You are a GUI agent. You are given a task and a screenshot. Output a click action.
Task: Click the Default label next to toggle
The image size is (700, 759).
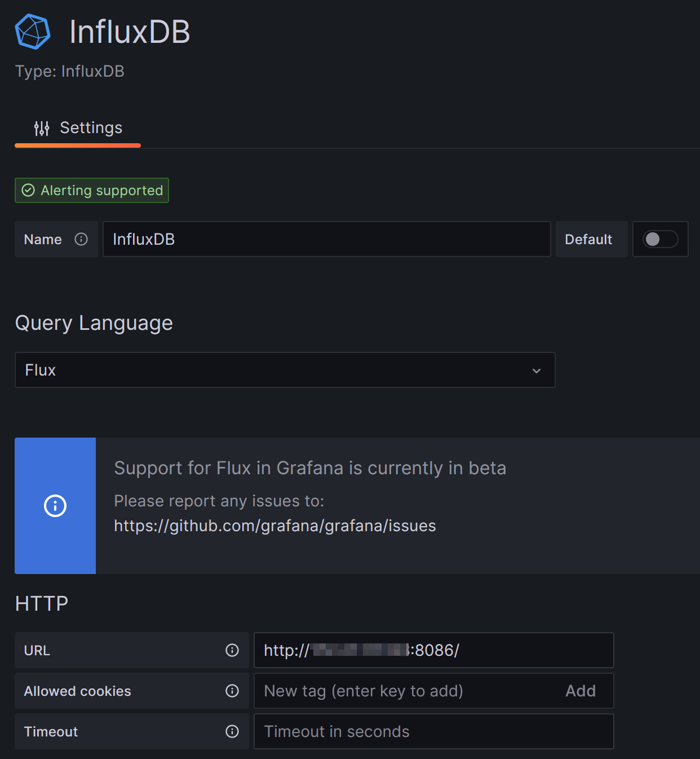coord(588,240)
